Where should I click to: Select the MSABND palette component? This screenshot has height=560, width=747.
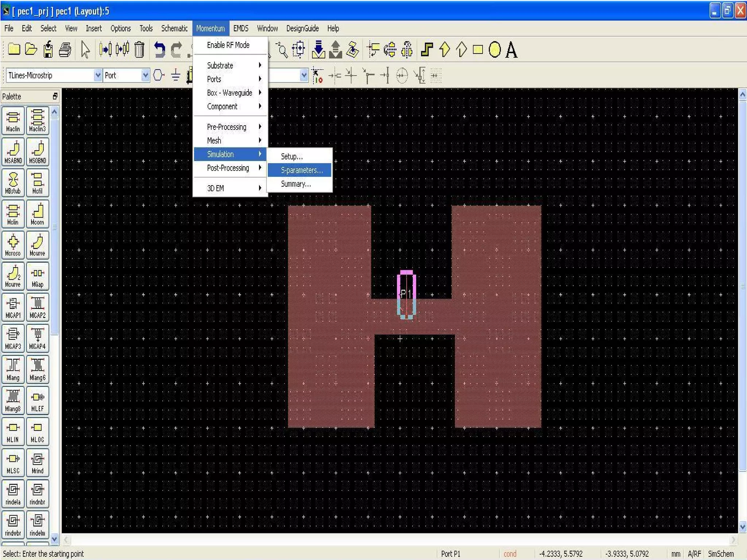point(13,152)
